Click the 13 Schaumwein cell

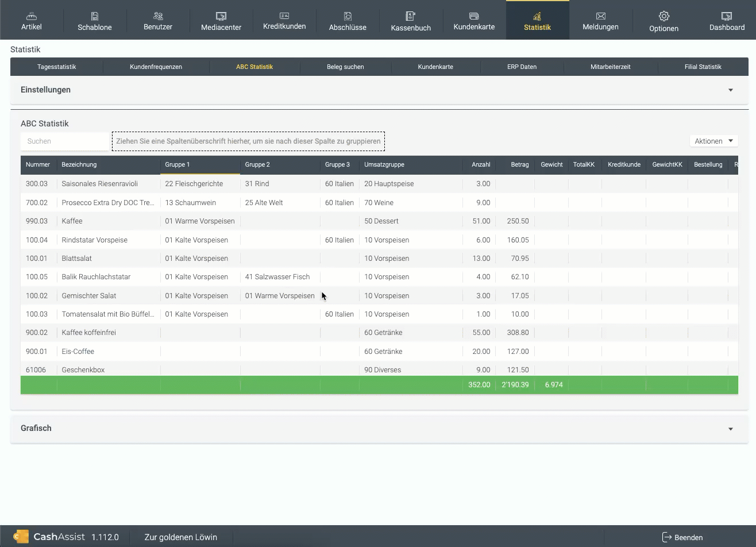(200, 202)
